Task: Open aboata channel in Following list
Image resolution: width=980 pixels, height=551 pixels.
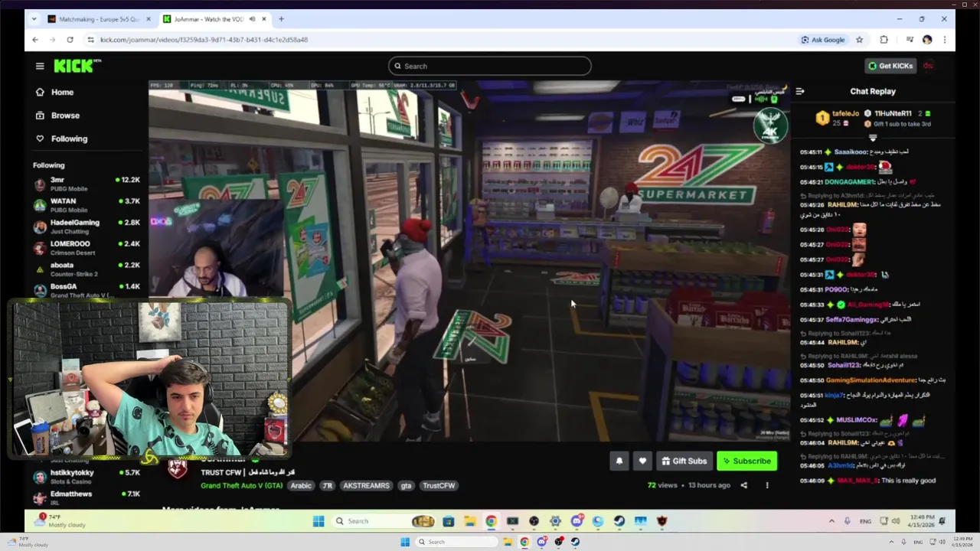Action: point(87,269)
